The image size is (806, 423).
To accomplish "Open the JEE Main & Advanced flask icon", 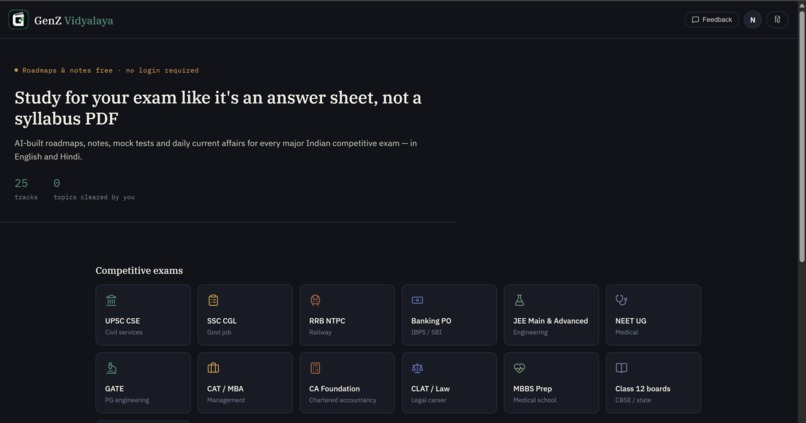I will point(519,300).
